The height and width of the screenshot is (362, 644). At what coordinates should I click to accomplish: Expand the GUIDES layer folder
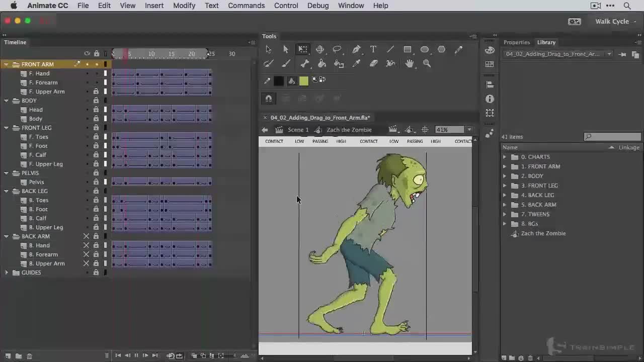point(7,273)
